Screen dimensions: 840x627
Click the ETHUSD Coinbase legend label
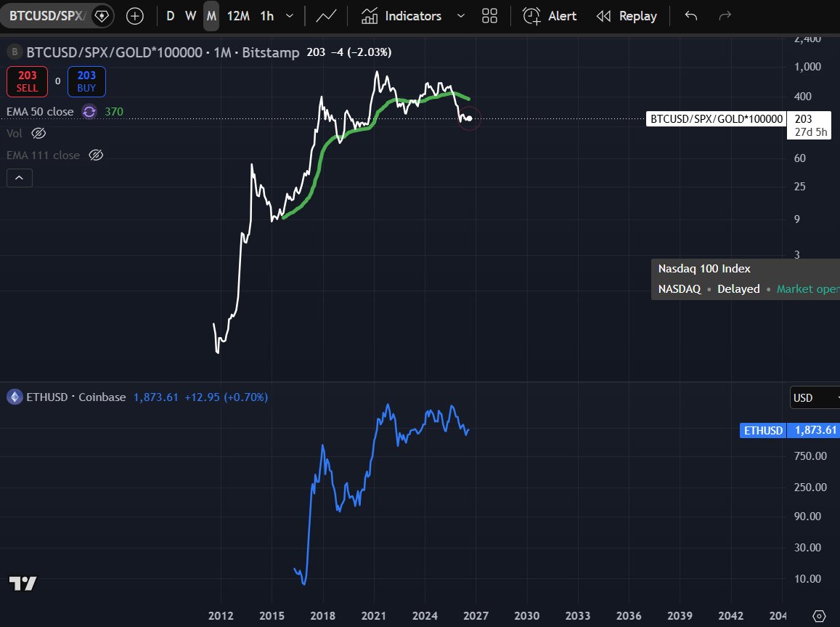click(x=76, y=397)
